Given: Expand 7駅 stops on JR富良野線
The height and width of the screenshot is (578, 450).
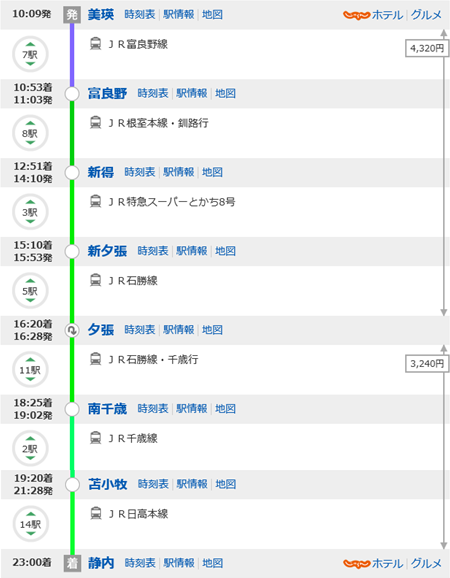Looking at the screenshot, I should (x=30, y=55).
